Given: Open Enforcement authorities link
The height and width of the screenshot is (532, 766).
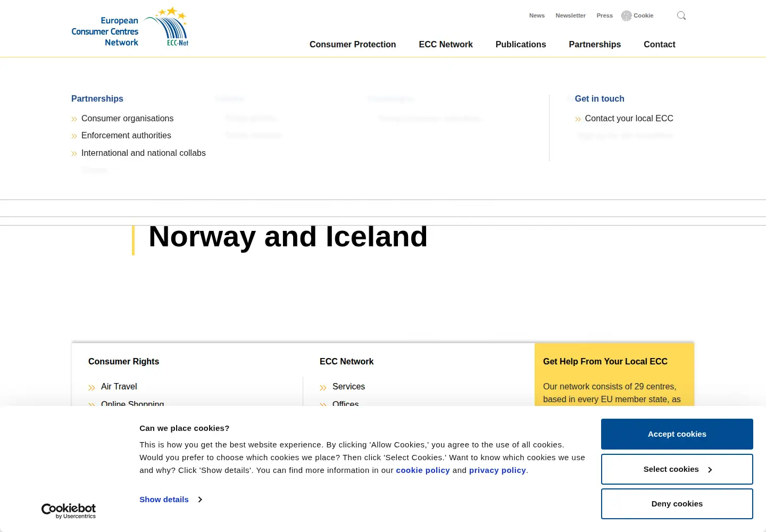Looking at the screenshot, I should click(x=126, y=136).
